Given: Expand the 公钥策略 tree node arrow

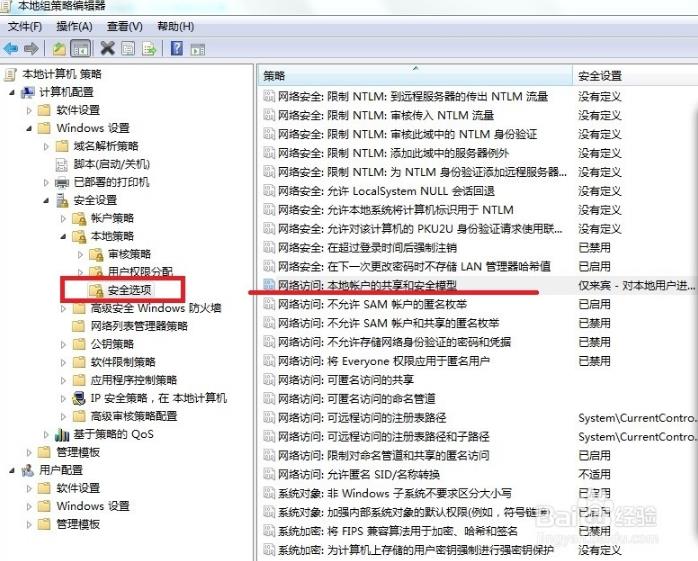Looking at the screenshot, I should pyautogui.click(x=62, y=344).
